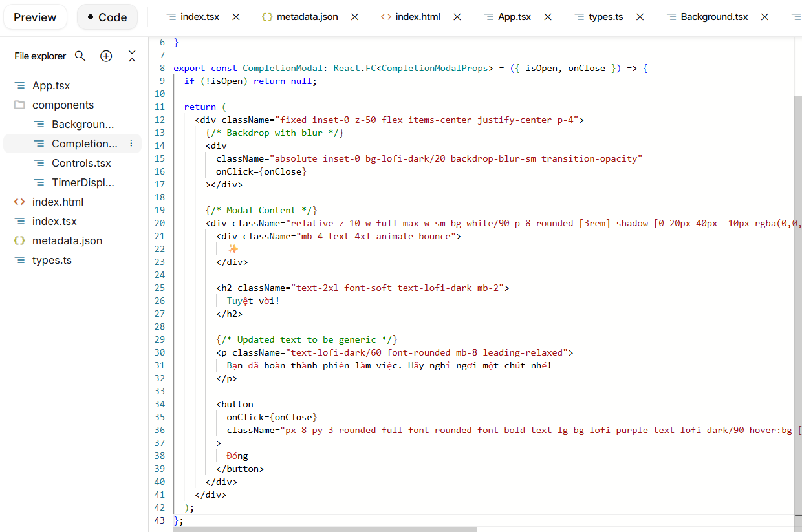Open TimerDisplay file from the explorer
802x532 pixels.
click(x=83, y=182)
